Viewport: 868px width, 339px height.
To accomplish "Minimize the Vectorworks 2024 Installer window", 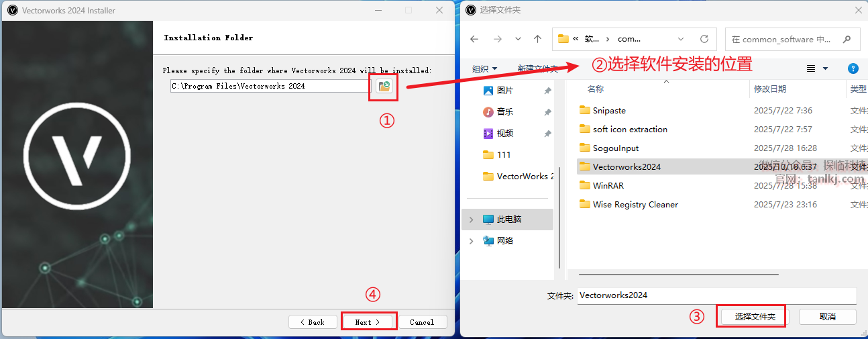I will tap(378, 10).
